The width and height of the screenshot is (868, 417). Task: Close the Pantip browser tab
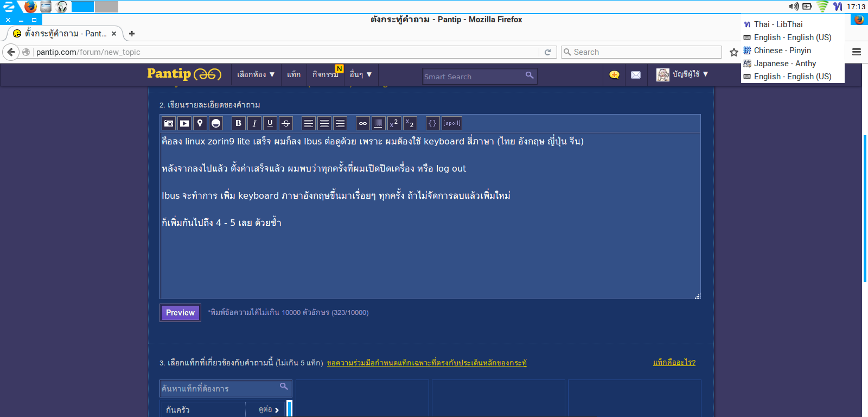[x=114, y=34]
